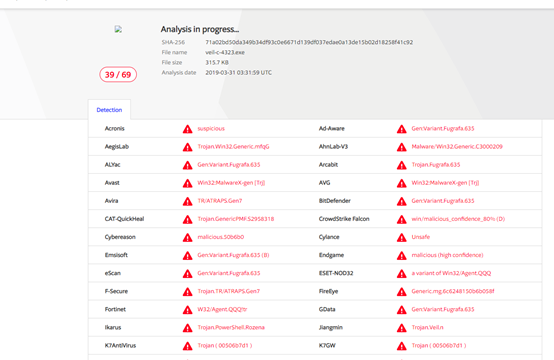Click AhnLab-V3 result Malware/Win32.Generic.C3000209

(457, 146)
